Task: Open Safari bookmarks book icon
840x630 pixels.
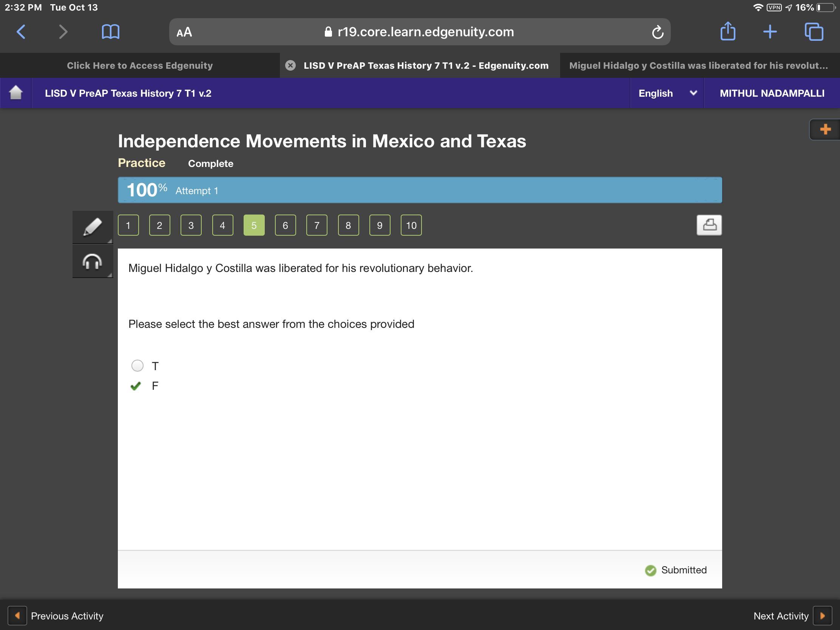Action: click(x=111, y=31)
